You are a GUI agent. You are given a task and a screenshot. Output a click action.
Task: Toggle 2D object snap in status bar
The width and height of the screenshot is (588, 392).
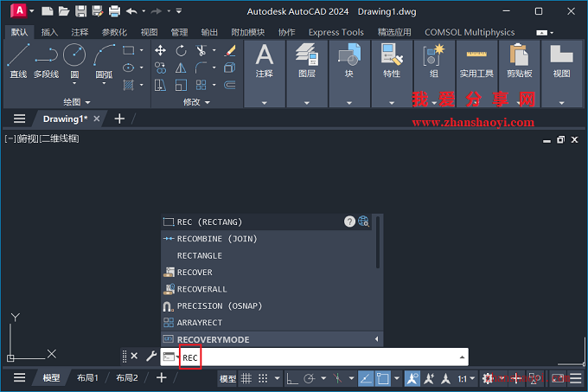pyautogui.click(x=383, y=378)
